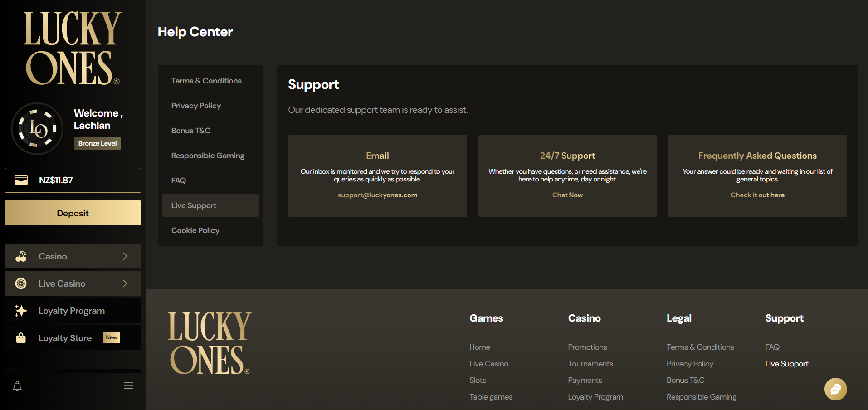Click footer Privacy Policy link
This screenshot has width=868, height=410.
point(690,364)
